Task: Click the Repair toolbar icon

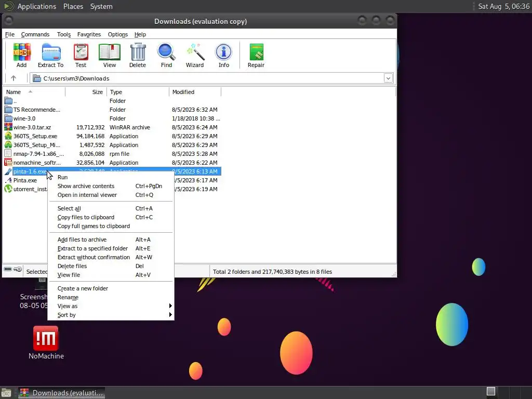Action: [x=256, y=52]
